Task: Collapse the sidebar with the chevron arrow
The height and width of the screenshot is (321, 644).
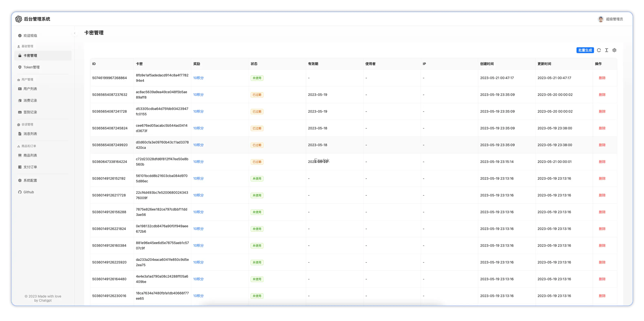Action: [75, 33]
